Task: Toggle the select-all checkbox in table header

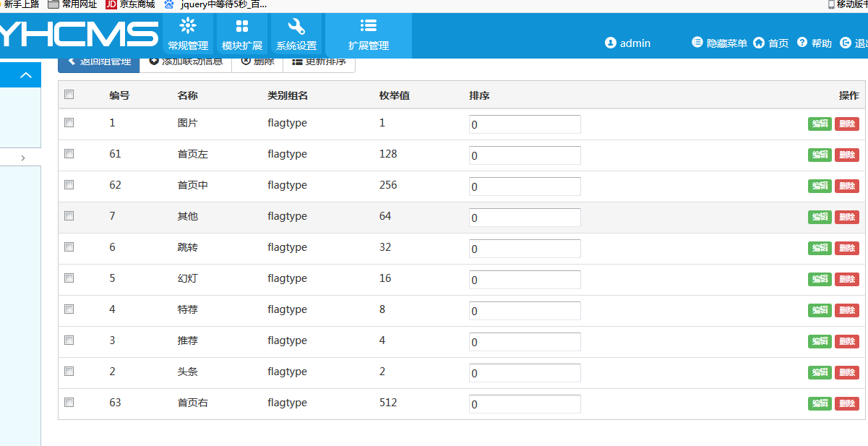Action: [69, 95]
